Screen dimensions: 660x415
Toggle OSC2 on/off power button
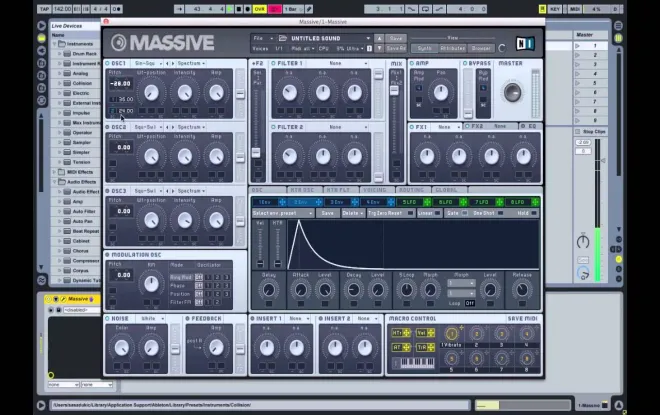[108, 127]
